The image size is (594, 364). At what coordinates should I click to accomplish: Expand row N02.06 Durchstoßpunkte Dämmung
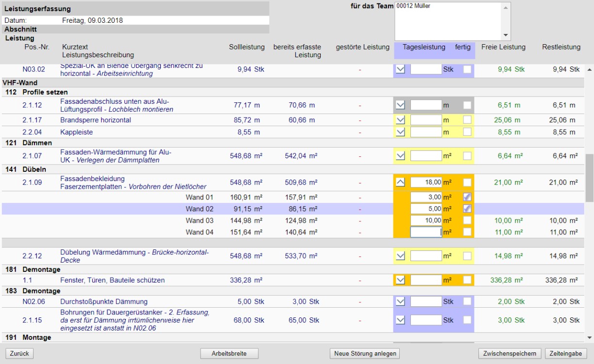pyautogui.click(x=400, y=301)
